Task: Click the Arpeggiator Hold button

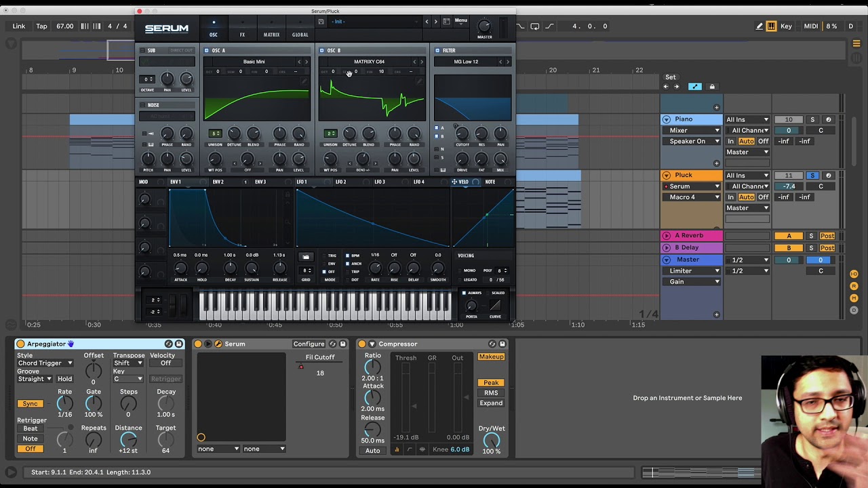Action: 65,379
